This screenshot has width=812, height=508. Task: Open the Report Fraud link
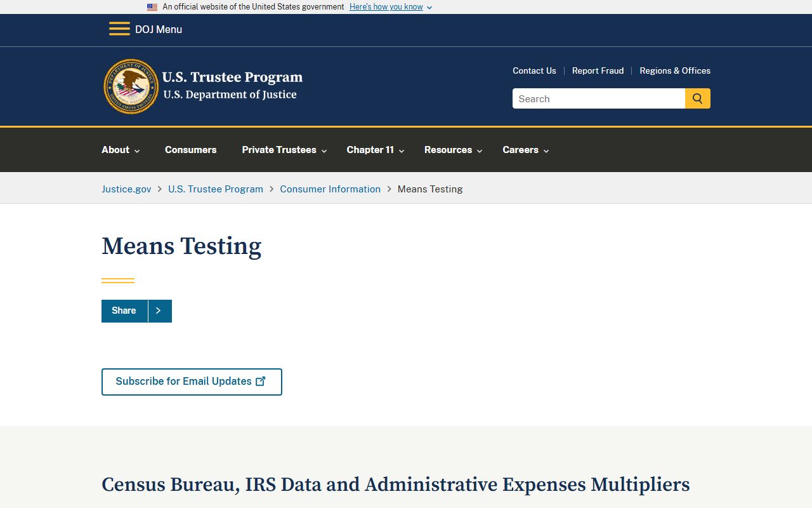click(x=598, y=70)
